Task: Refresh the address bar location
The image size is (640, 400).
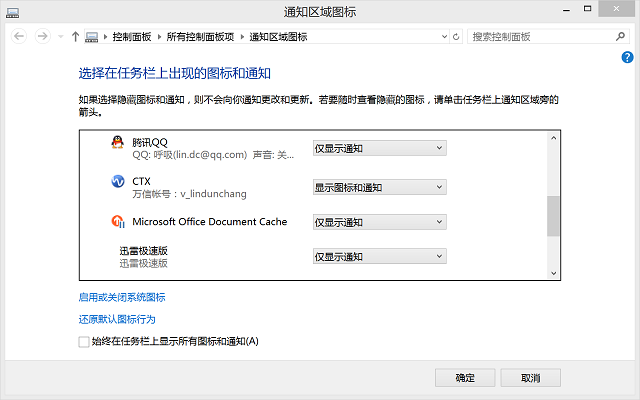Action: pyautogui.click(x=456, y=37)
